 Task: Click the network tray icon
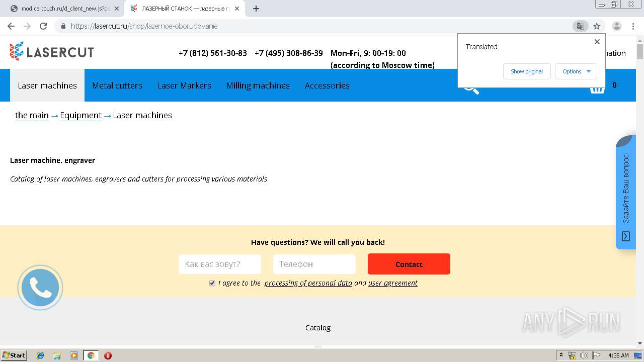point(572,355)
